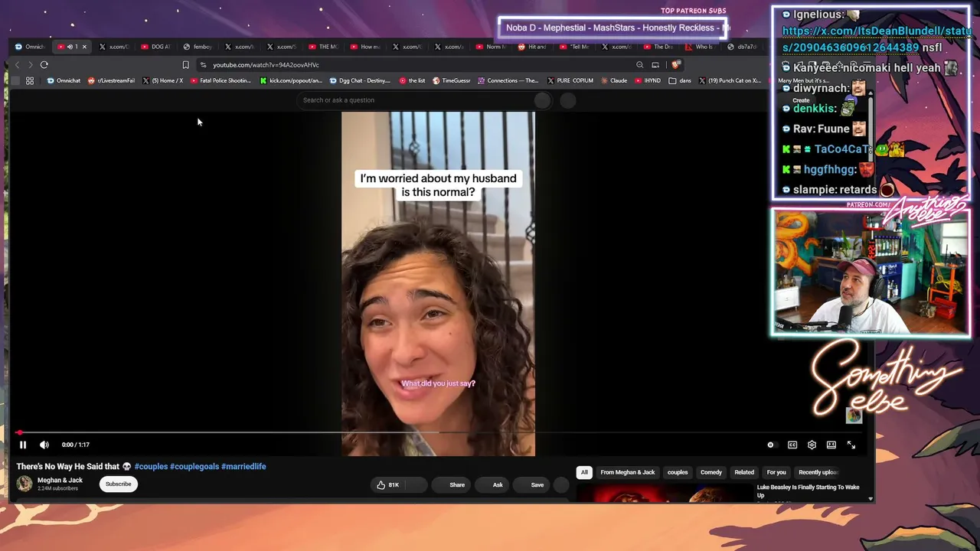
Task: Switch to the THE MO tab
Action: (324, 47)
